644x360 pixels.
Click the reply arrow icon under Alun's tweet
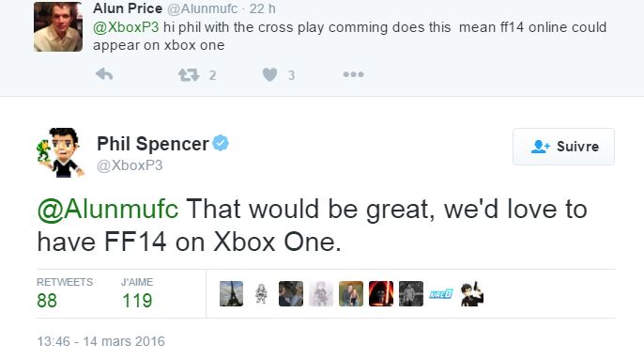tap(104, 74)
